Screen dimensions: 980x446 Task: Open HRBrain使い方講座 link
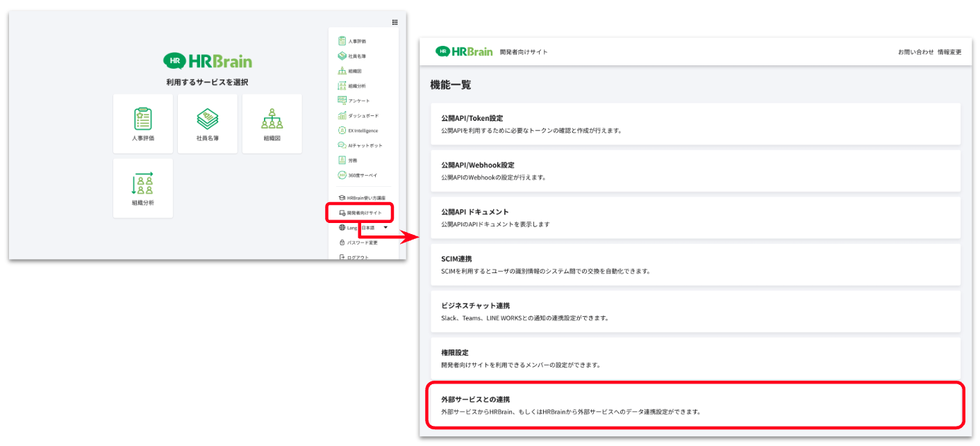366,197
